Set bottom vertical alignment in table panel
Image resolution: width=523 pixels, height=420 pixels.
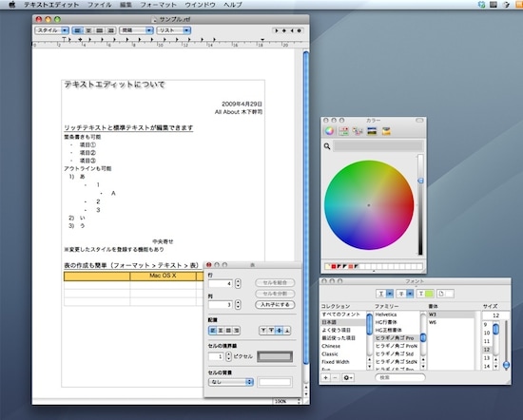click(287, 331)
